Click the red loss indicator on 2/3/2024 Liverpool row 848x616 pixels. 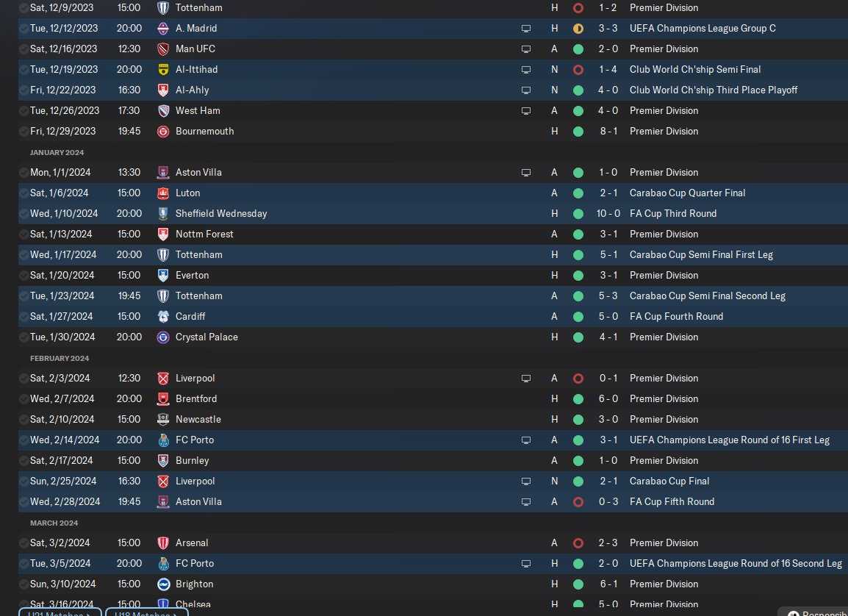tap(578, 379)
